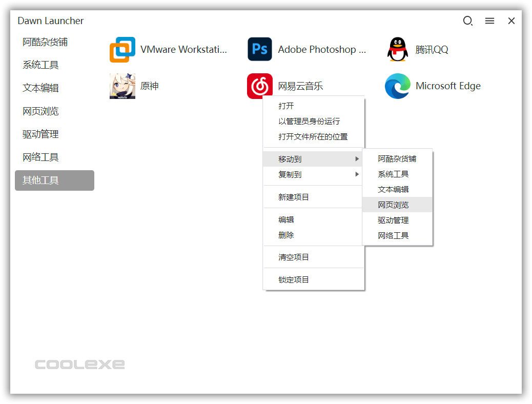532x404 pixels.
Task: Select 删除 to remove the item
Action: [x=285, y=235]
